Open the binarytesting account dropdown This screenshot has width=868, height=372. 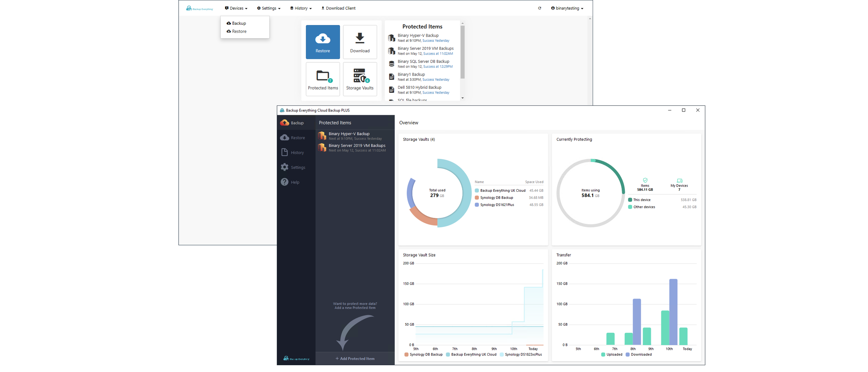pyautogui.click(x=567, y=8)
